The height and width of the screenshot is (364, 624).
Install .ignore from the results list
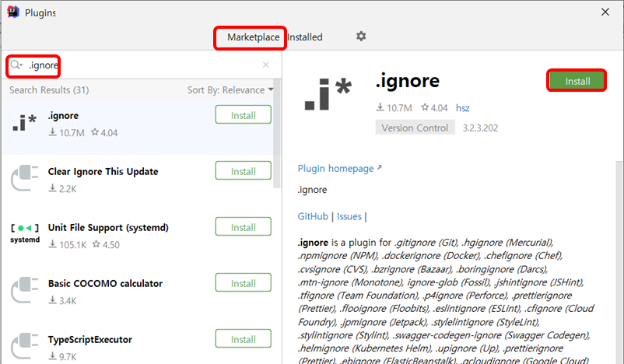click(x=244, y=115)
